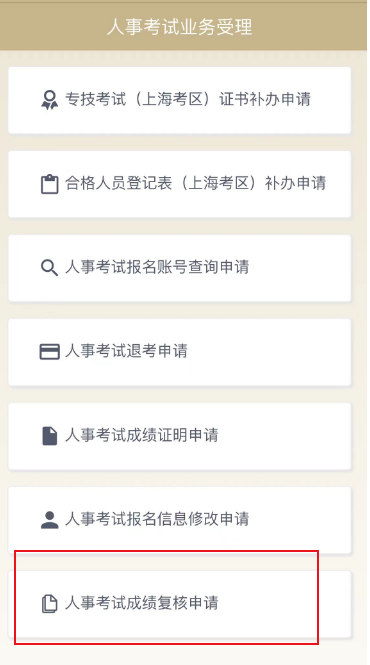Click blank right side of 成绩复核申请 card
370x665 pixels.
[289, 604]
